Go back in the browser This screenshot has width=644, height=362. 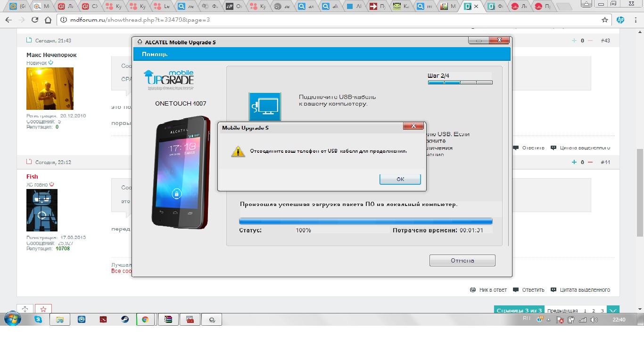(8, 20)
